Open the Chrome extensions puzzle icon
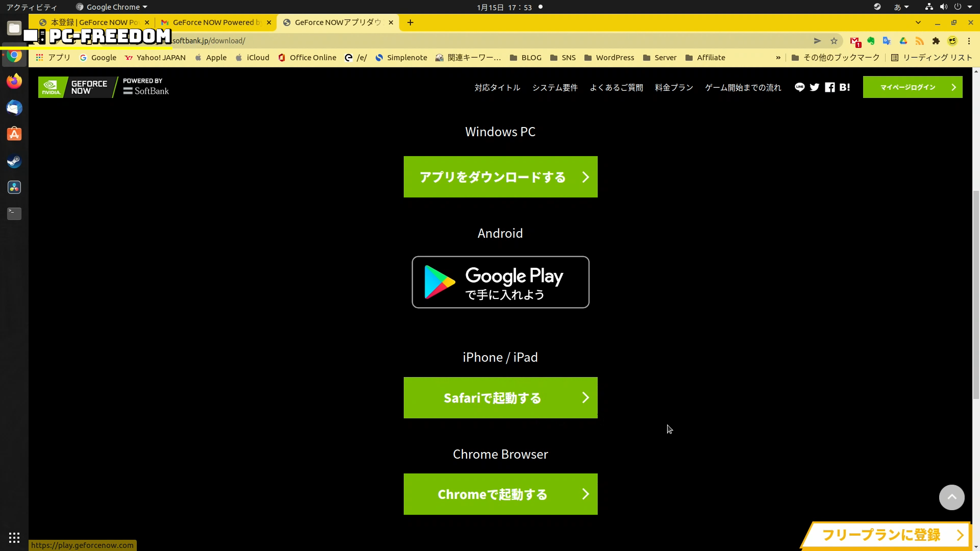Viewport: 980px width, 551px height. [936, 41]
